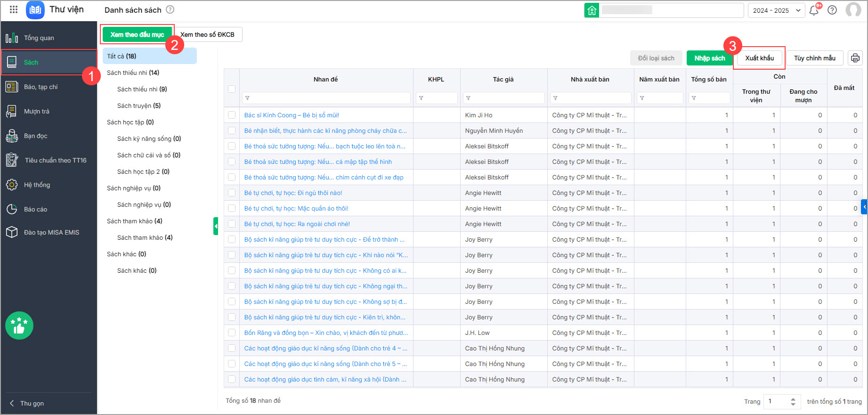Open the app launcher grid icon
Viewport: 868px width, 415px height.
click(14, 9)
